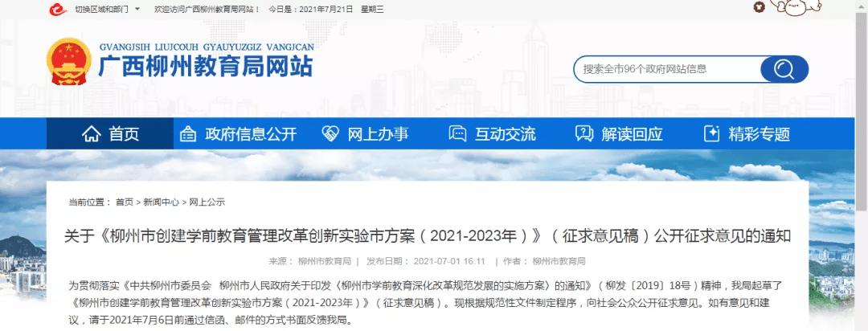Viewport: 868px width, 331px height.
Task: Focus the 搜索全市96个政府网站信息 search field
Action: (x=667, y=69)
